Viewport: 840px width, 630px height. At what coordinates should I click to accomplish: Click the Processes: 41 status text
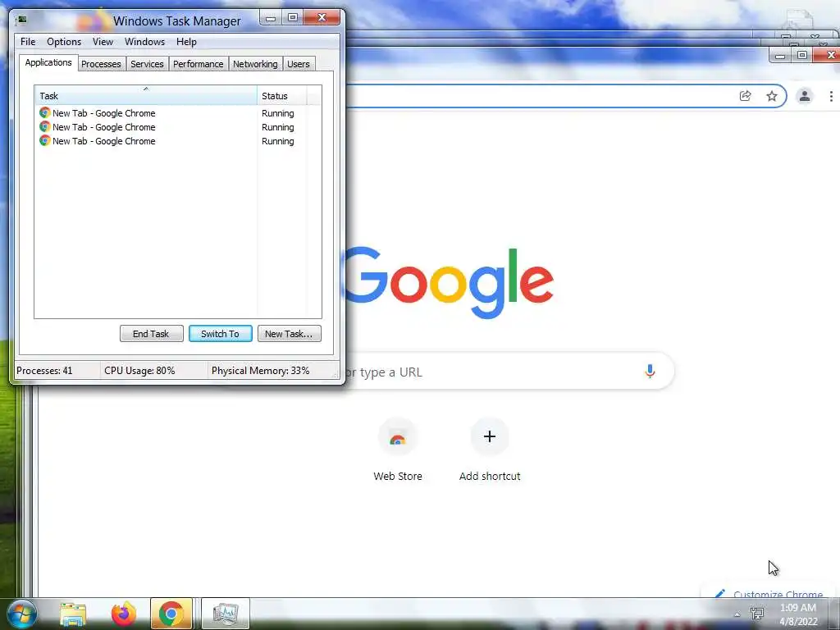[44, 371]
